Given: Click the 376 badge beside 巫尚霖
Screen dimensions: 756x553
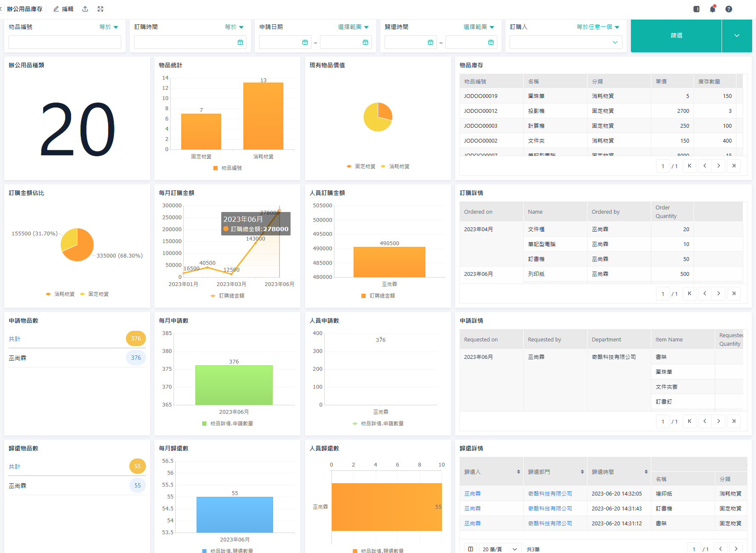Looking at the screenshot, I should tap(136, 358).
